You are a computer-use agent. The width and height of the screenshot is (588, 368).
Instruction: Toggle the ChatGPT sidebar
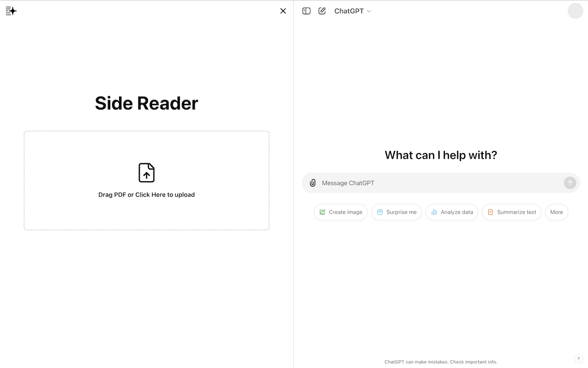[x=306, y=11]
